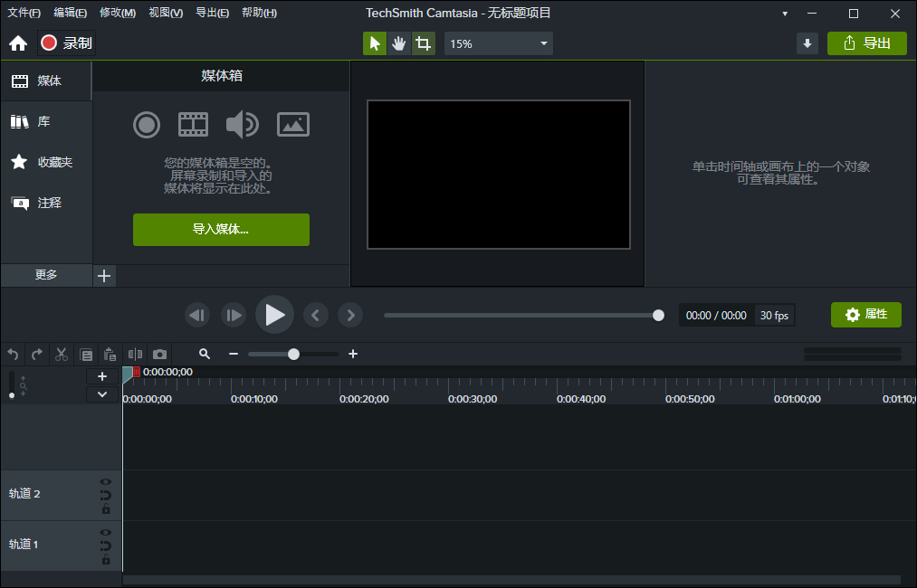Toggle magnetic track icon on 轨道 1
The image size is (917, 588).
tap(105, 545)
